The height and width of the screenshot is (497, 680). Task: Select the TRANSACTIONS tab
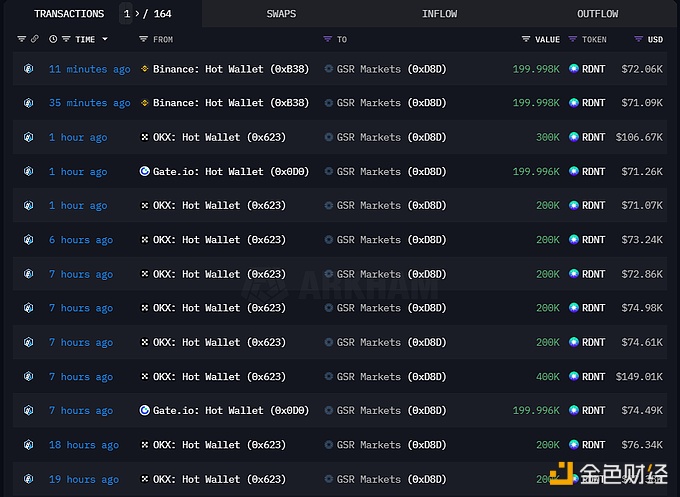click(69, 14)
